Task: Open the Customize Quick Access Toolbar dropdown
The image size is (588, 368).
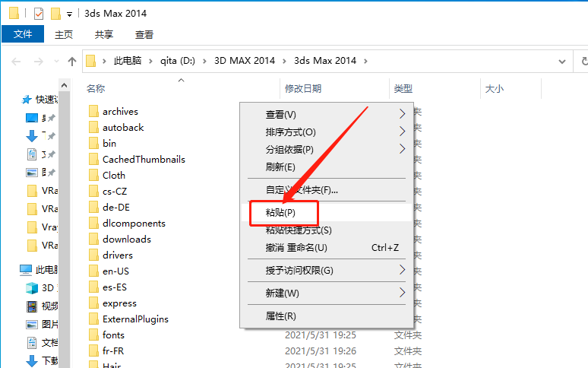Action: click(x=69, y=14)
